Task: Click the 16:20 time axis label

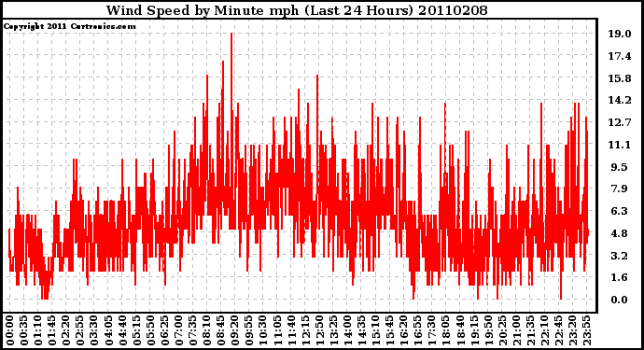Action: tap(404, 330)
